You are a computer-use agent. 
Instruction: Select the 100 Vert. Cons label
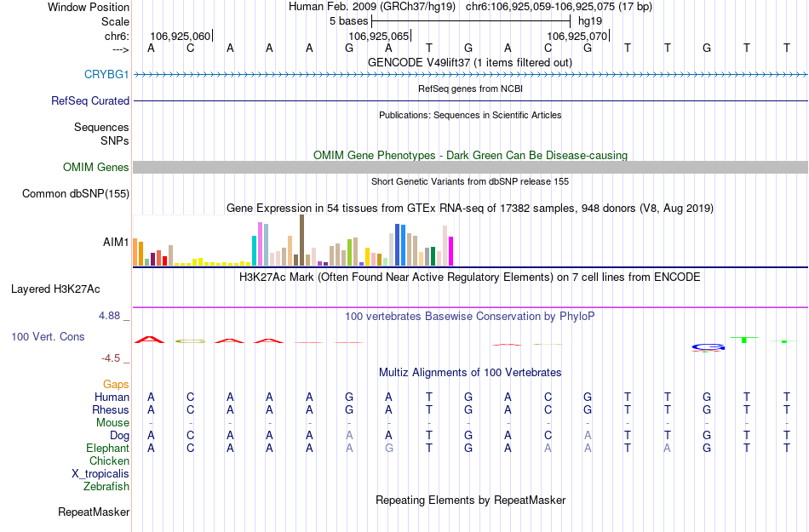coord(48,336)
